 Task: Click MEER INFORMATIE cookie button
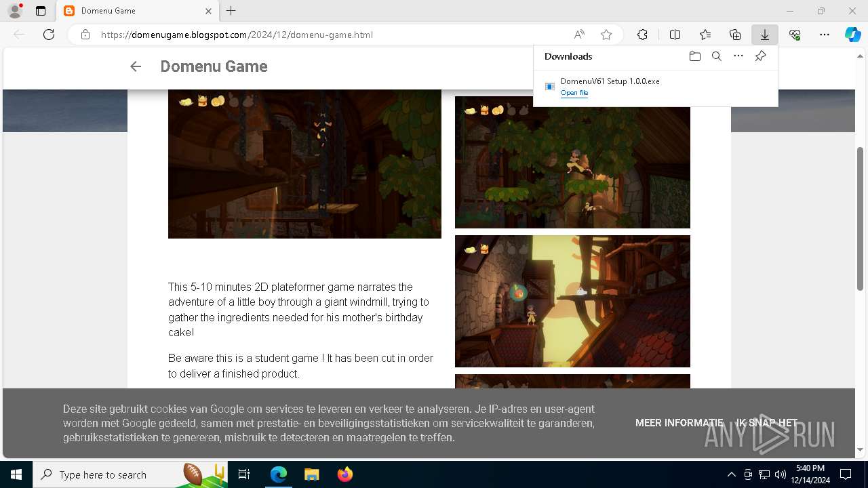pyautogui.click(x=679, y=422)
